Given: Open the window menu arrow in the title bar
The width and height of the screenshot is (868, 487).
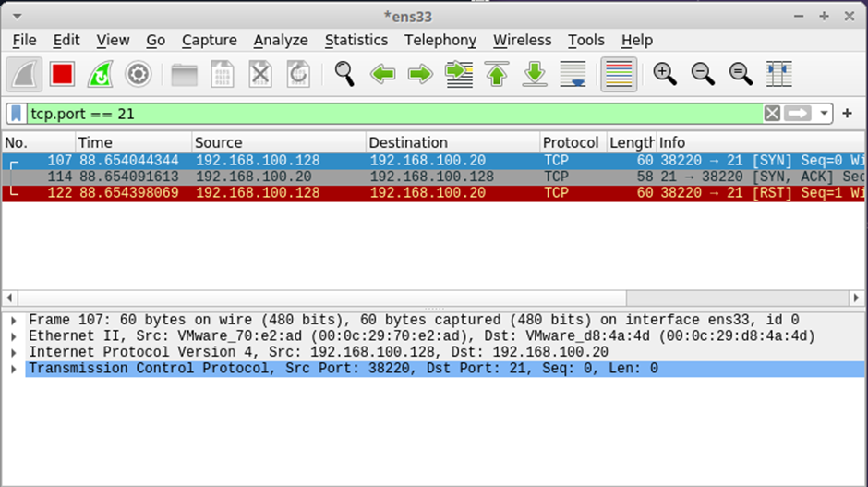Looking at the screenshot, I should click(18, 16).
